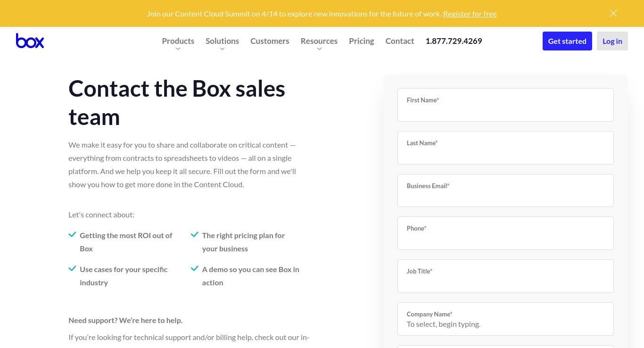
Task: Follow the Register for free link
Action: 470,14
